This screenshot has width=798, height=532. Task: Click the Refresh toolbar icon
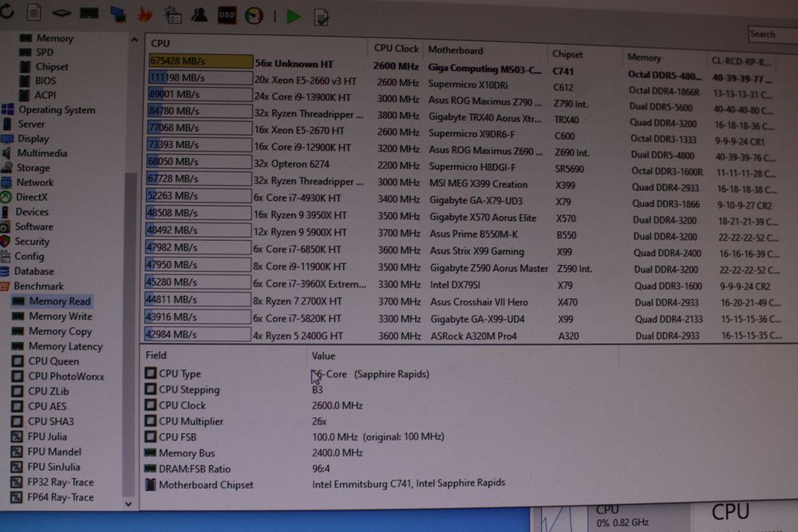tap(7, 11)
